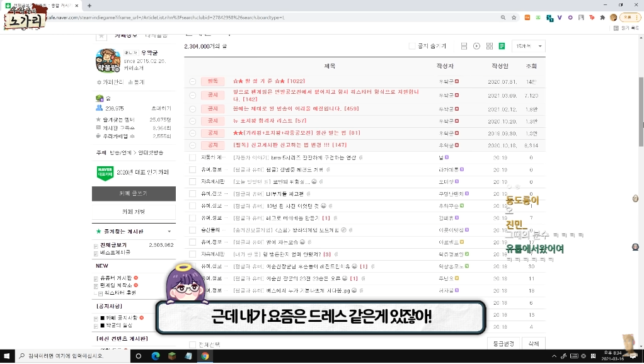Click the change grade (등급변경) button
Viewport: 644px width, 364px height.
click(503, 343)
